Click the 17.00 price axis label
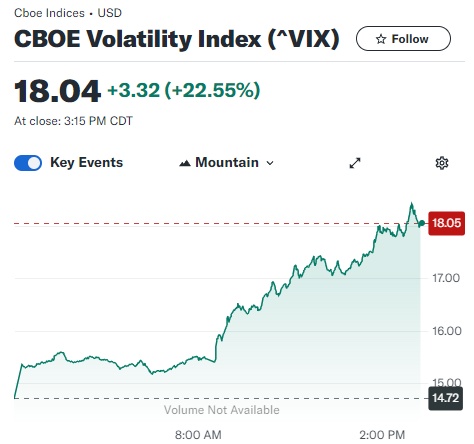The width and height of the screenshot is (474, 444). 446,278
